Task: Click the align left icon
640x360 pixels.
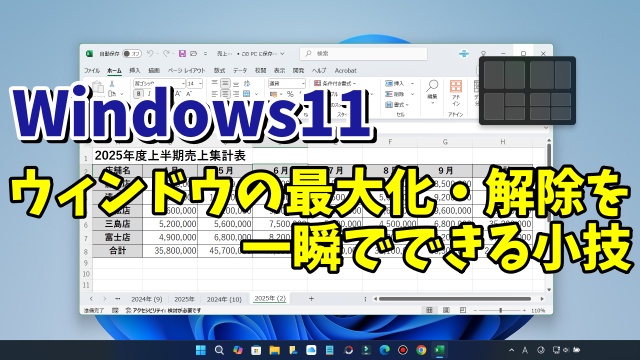Action: [x=215, y=94]
